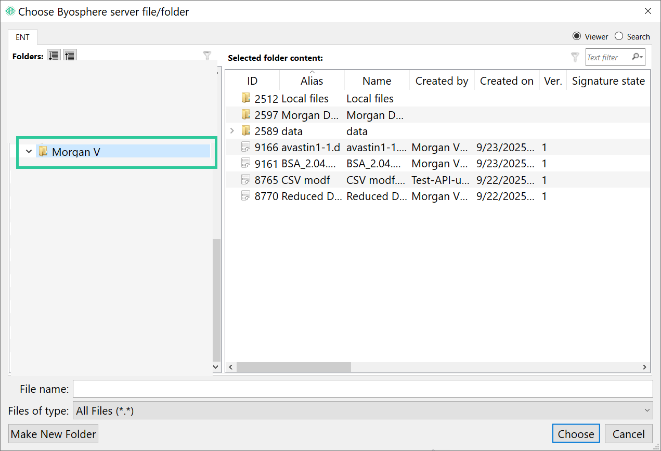Select the Search radio button
Viewport: 661px width, 451px height.
pyautogui.click(x=618, y=36)
